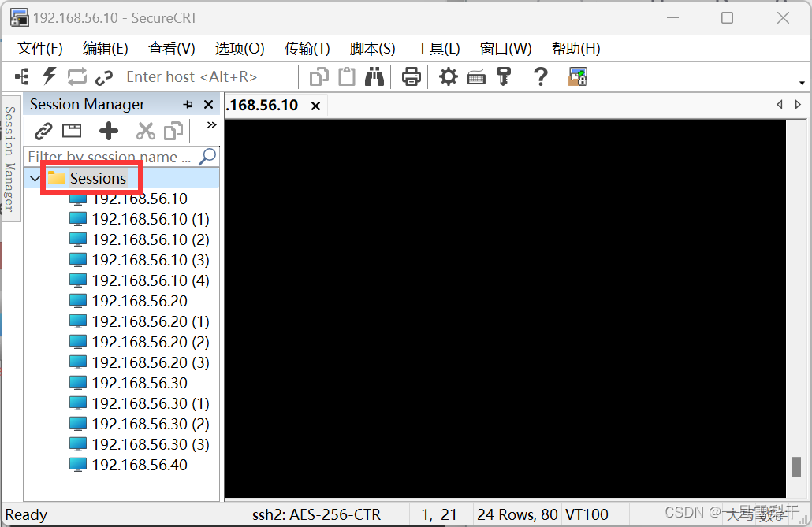The height and width of the screenshot is (527, 812).
Task: Click the Reconnect arrows icon on the toolbar
Action: click(76, 76)
